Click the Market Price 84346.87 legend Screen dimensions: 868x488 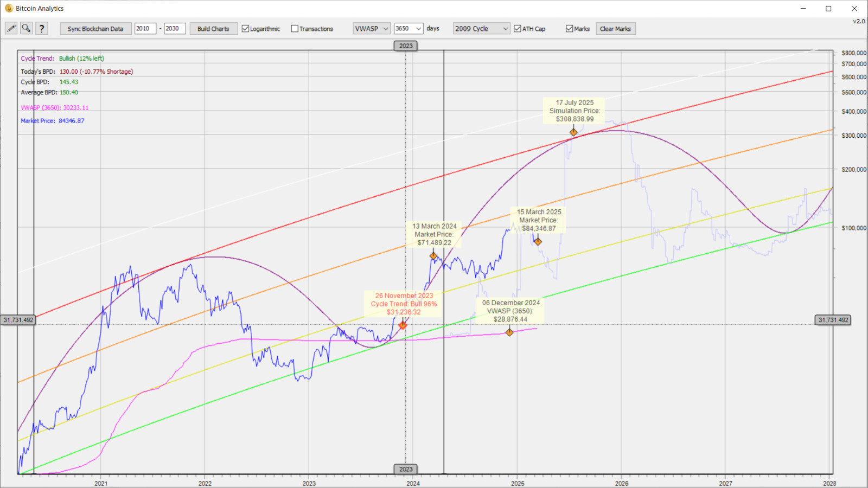[x=53, y=121]
